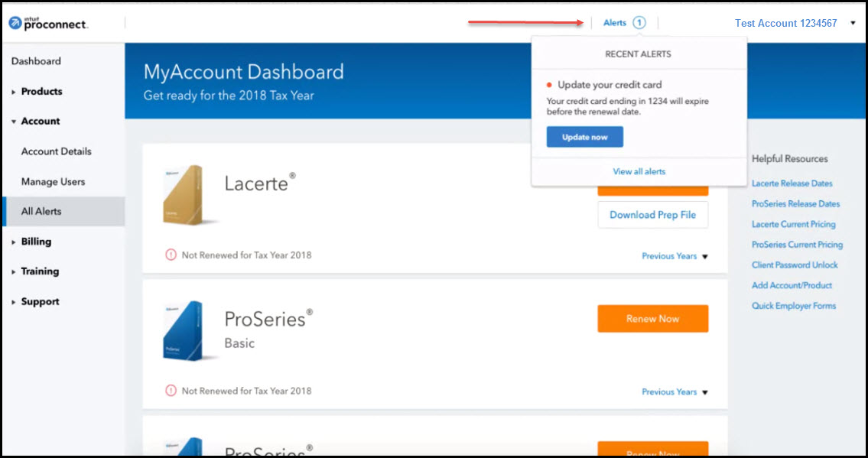Click the Lacerte product name
This screenshot has height=458, width=868.
[260, 183]
